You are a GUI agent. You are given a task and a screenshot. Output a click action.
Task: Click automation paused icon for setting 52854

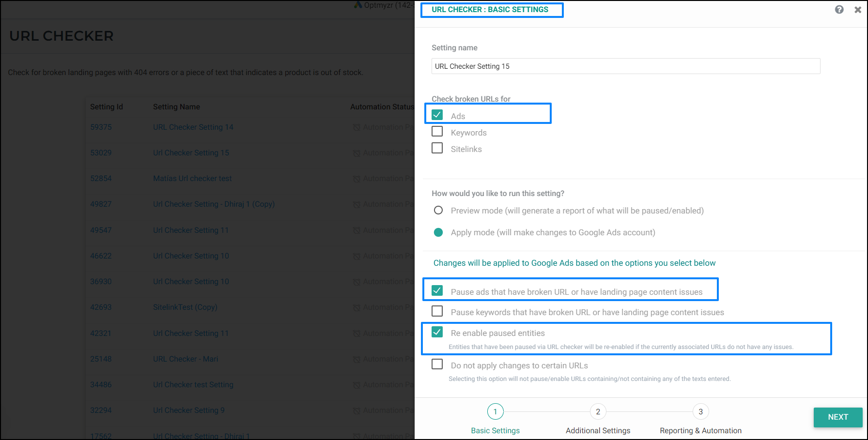[356, 179]
